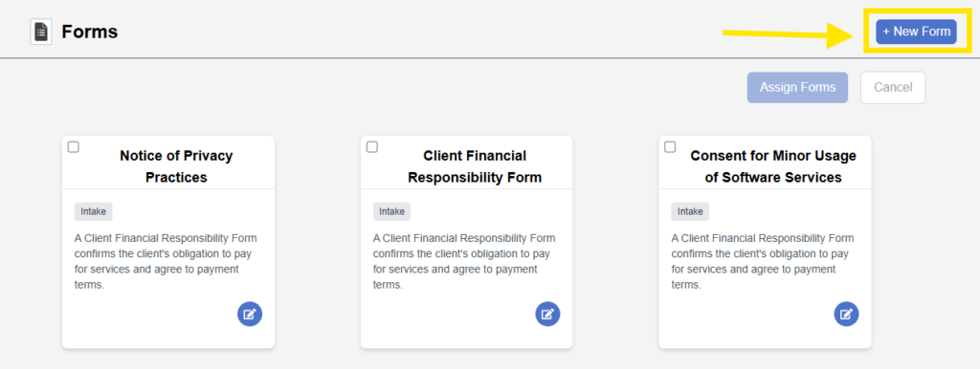This screenshot has width=980, height=369.
Task: Click the Assign Forms button
Action: click(797, 87)
